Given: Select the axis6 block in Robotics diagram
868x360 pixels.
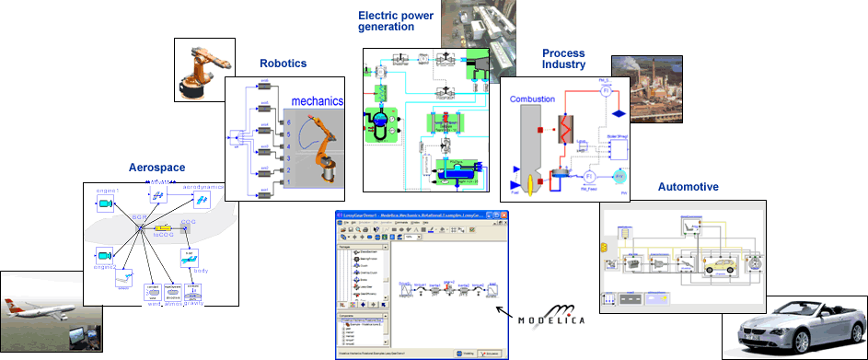Looking at the screenshot, I should pyautogui.click(x=264, y=87).
